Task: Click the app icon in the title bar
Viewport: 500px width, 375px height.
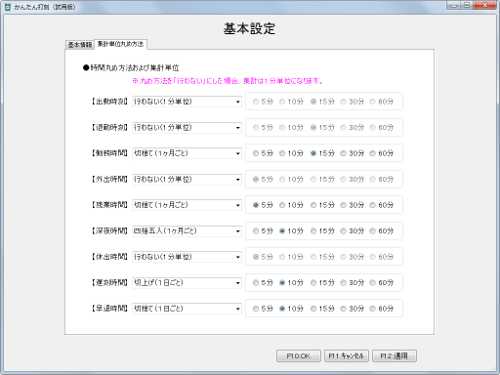Action: (x=8, y=7)
